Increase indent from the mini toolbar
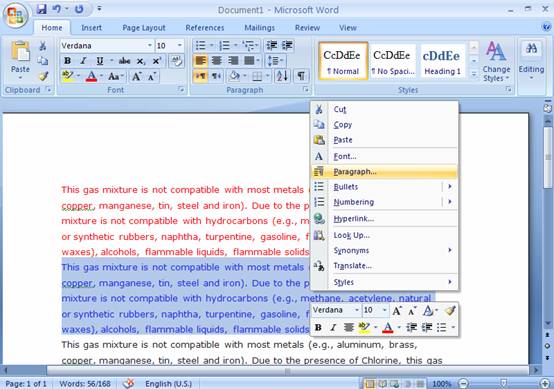 (427, 328)
